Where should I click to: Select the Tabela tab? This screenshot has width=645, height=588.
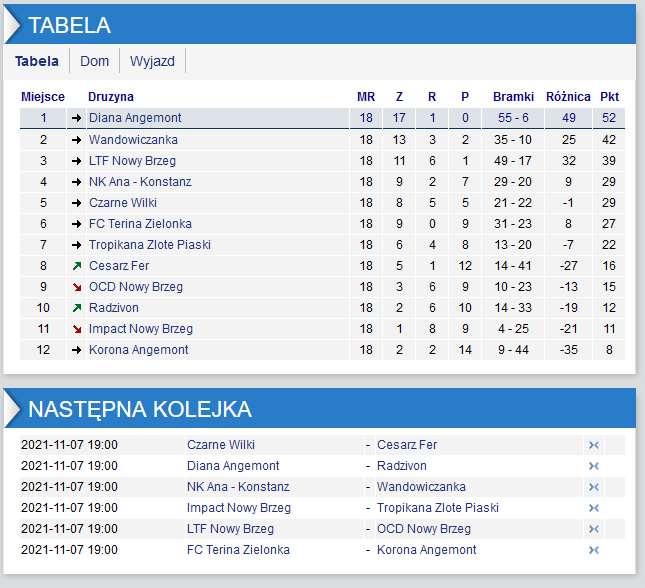coord(37,61)
